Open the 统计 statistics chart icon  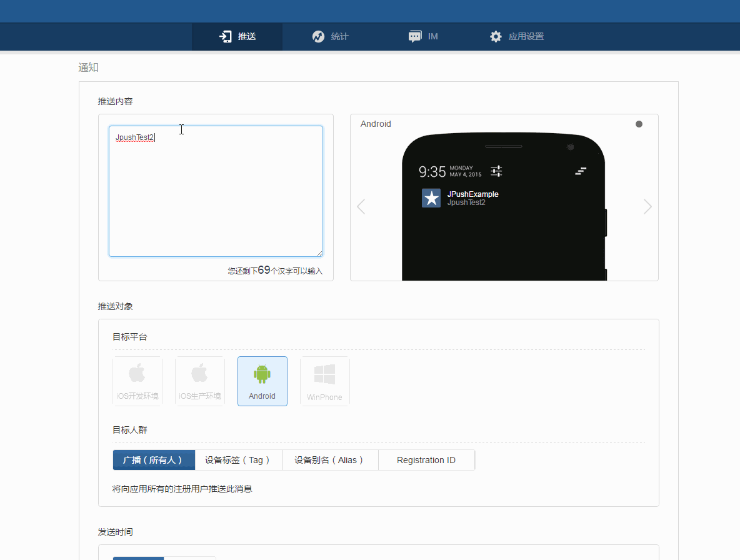[318, 36]
